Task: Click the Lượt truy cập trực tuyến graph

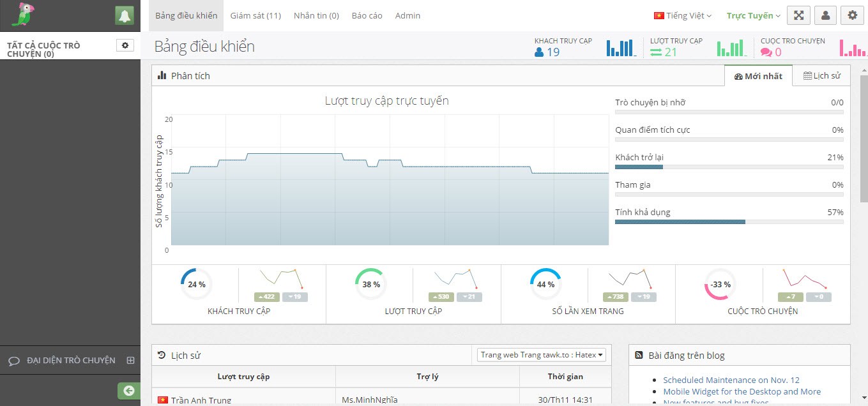Action: (x=390, y=181)
